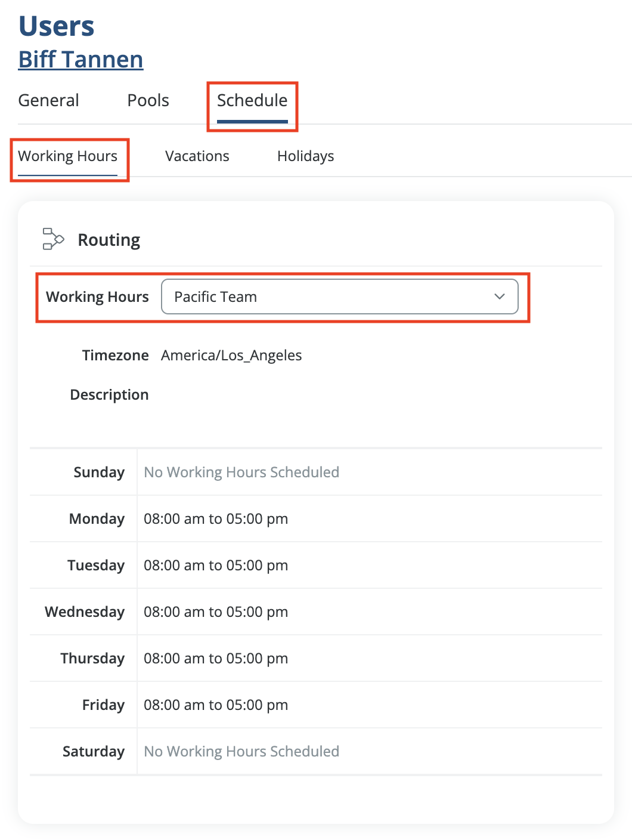Click Wednesday's working hours entry
Screen dimensions: 632x840
click(x=216, y=612)
